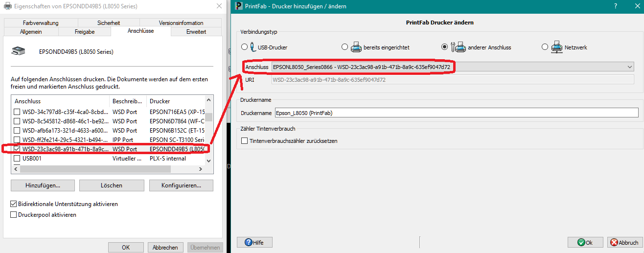
Task: Select the Anschlüsse tab
Action: point(141,31)
